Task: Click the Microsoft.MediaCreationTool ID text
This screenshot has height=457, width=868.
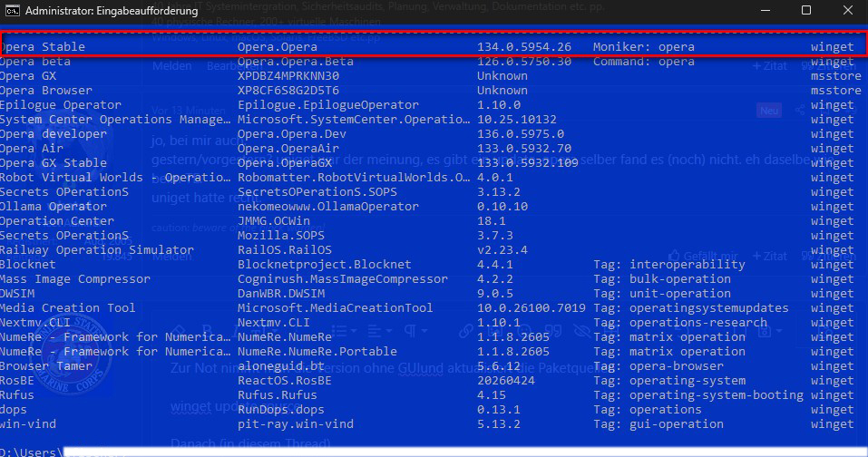Action: pyautogui.click(x=335, y=308)
